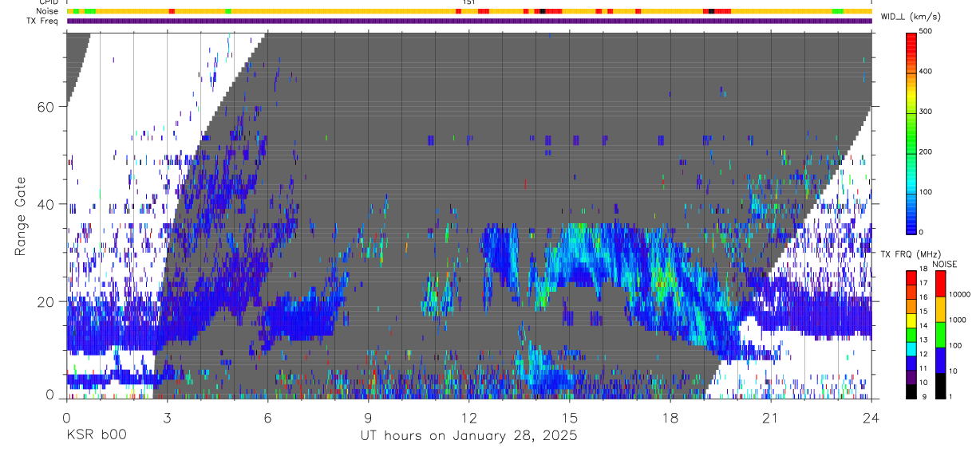Click the 15 tick on UT hours axis
Viewport: 980px width, 452px height.
(x=569, y=418)
